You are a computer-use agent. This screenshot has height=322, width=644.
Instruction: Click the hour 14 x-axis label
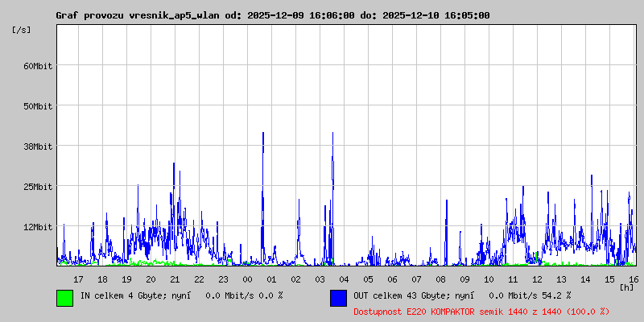tap(586, 279)
